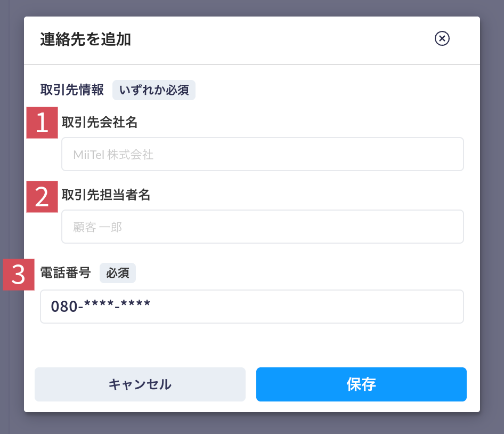The width and height of the screenshot is (504, 434).
Task: Click the red number 1 marker
Action: (42, 123)
